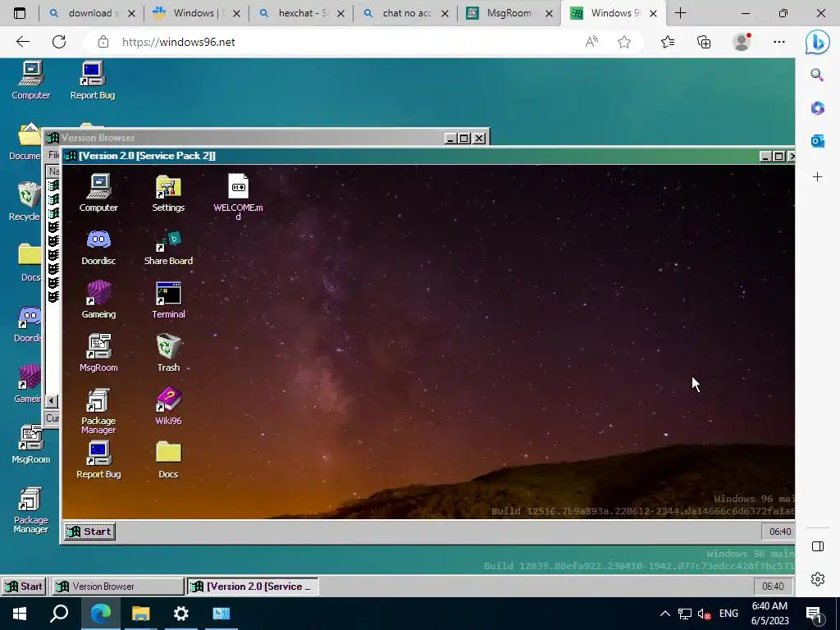Viewport: 840px width, 630px height.
Task: Go back in the browser
Action: tap(22, 42)
